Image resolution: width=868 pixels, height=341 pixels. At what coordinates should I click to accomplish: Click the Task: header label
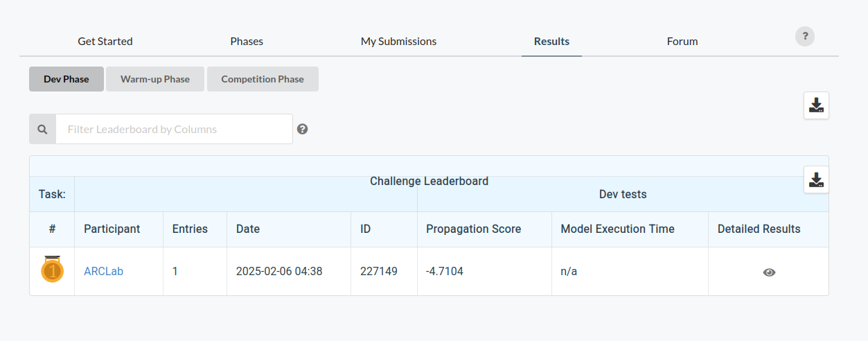pos(52,194)
